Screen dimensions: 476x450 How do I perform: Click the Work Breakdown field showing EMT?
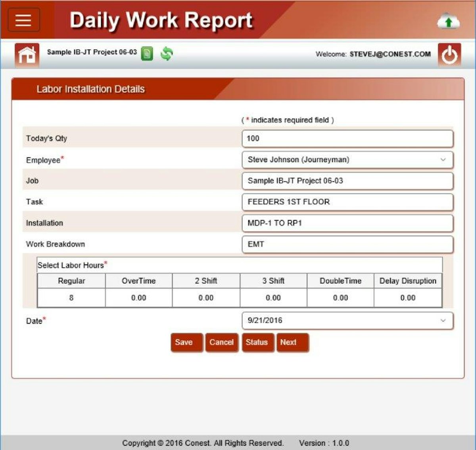[x=347, y=245]
